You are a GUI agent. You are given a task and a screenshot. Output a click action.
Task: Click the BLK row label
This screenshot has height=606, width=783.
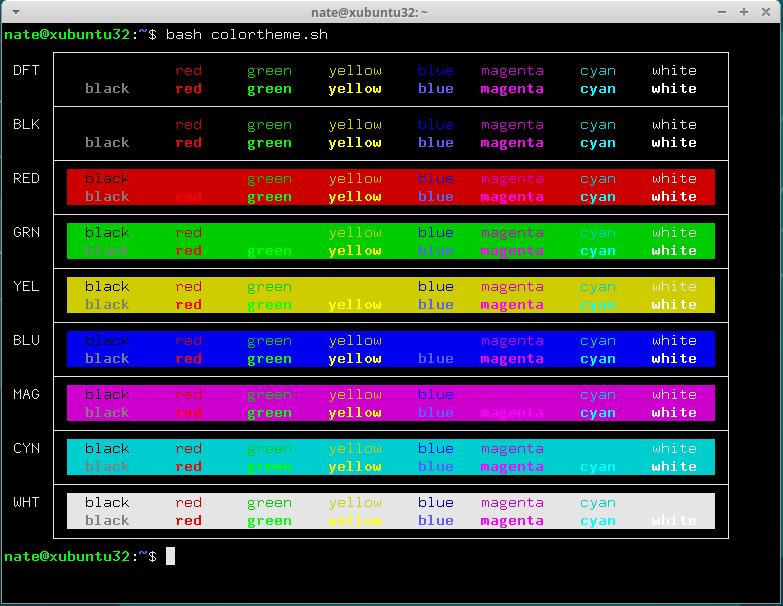pyautogui.click(x=26, y=125)
